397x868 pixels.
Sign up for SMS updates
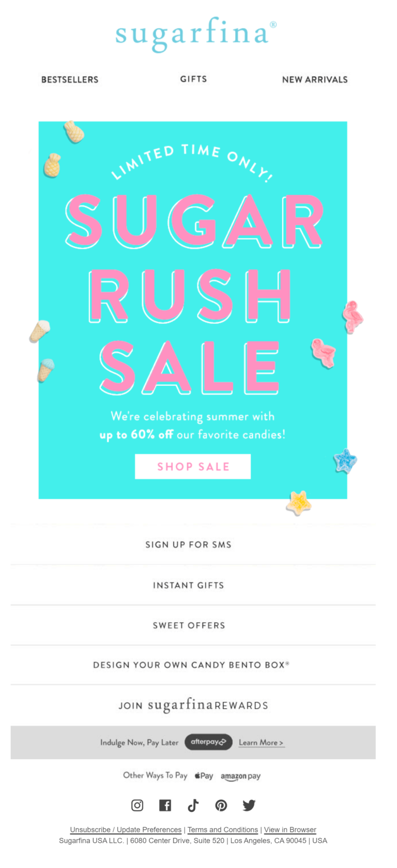[x=188, y=544]
